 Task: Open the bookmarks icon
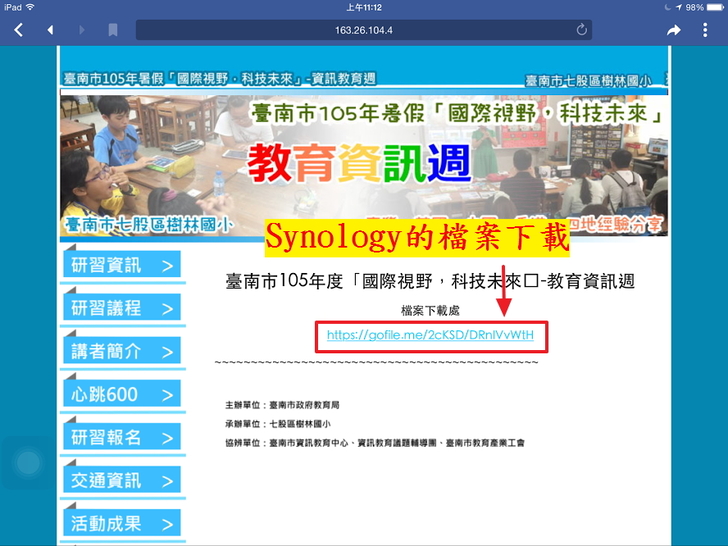coord(113,30)
